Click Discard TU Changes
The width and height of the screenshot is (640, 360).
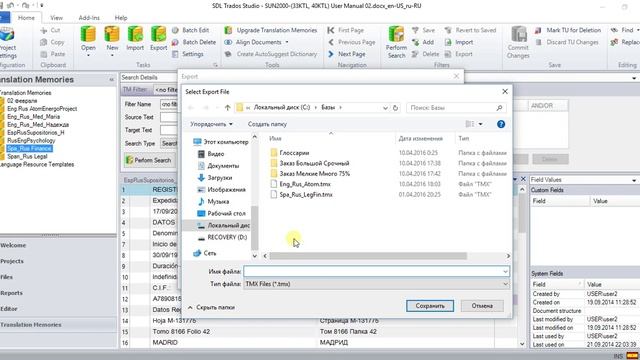point(567,42)
